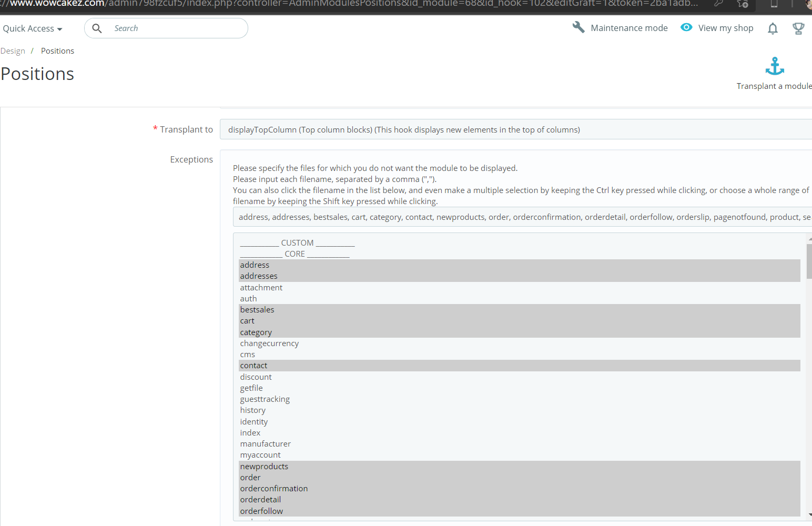The width and height of the screenshot is (812, 526).
Task: Click the exceptions filenames text field
Action: [x=523, y=217]
